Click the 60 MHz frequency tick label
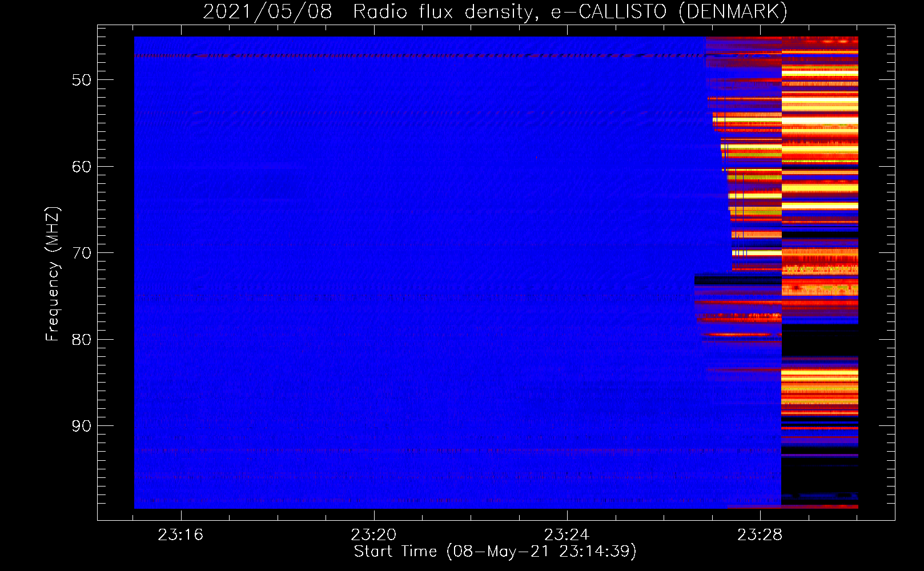 (x=82, y=167)
